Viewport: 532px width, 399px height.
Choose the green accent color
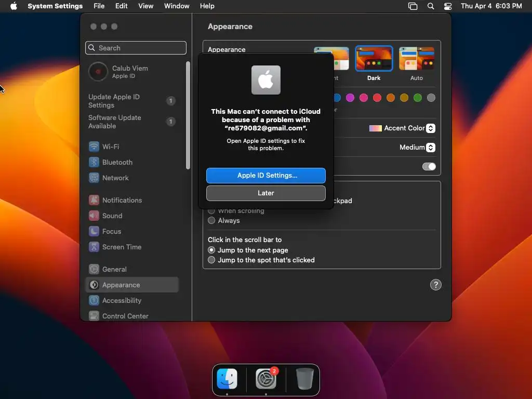pos(418,98)
